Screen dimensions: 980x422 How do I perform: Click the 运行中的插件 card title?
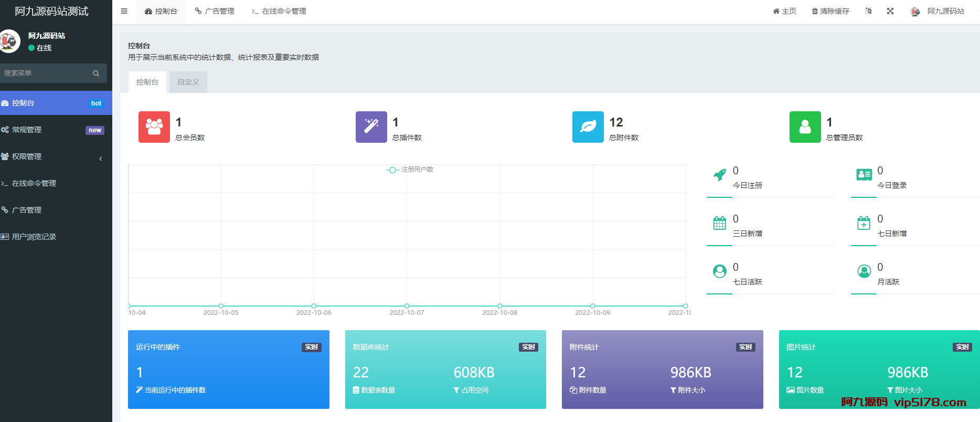(x=158, y=347)
